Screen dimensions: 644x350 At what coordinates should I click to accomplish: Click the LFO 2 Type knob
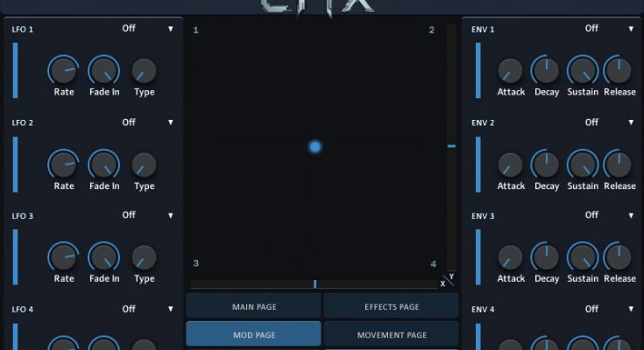(x=144, y=164)
